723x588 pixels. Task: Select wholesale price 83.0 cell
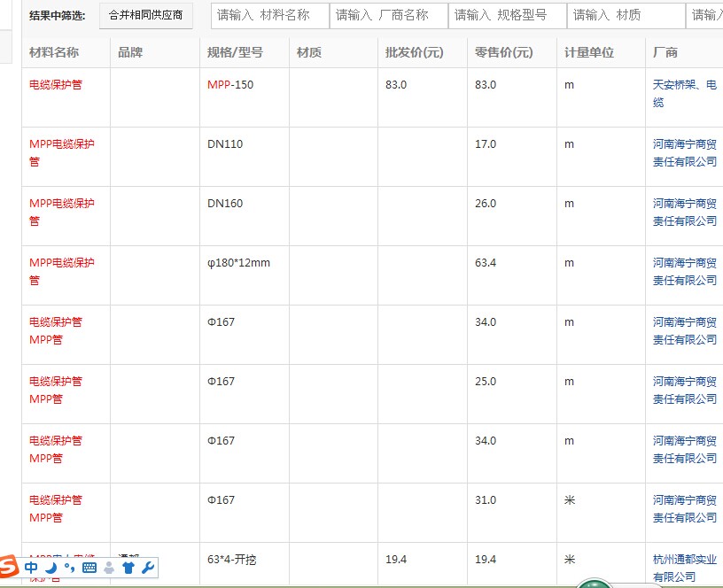point(396,85)
